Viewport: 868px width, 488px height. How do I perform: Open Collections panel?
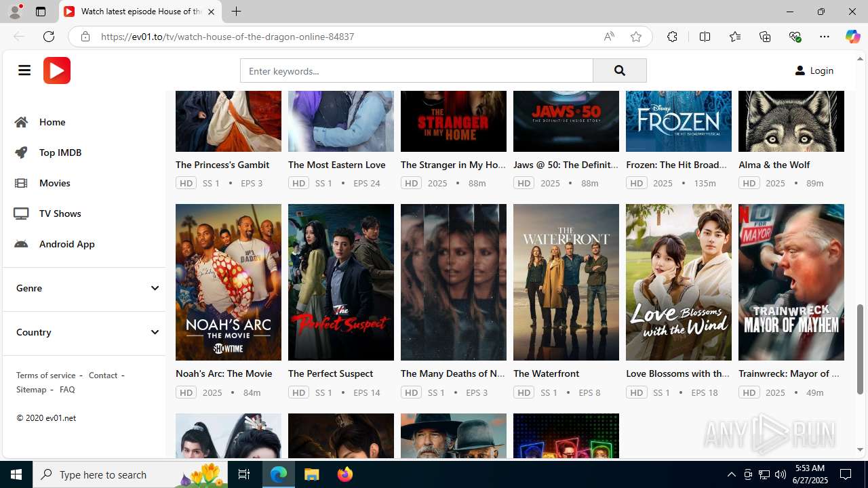[x=765, y=37]
